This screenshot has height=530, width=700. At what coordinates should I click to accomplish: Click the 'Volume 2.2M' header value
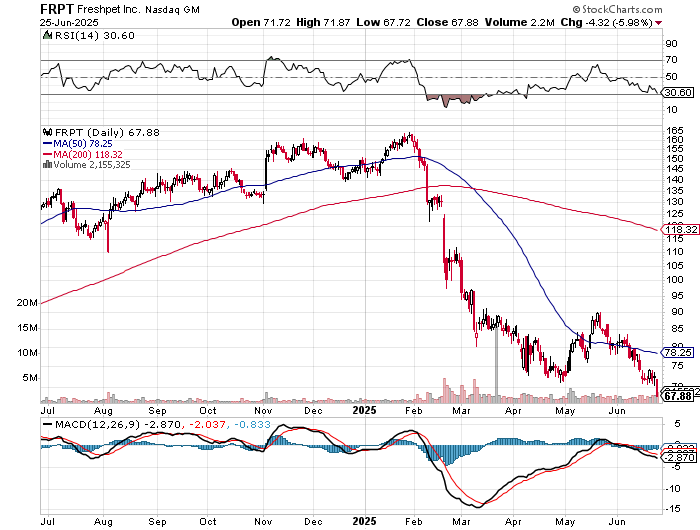520,22
